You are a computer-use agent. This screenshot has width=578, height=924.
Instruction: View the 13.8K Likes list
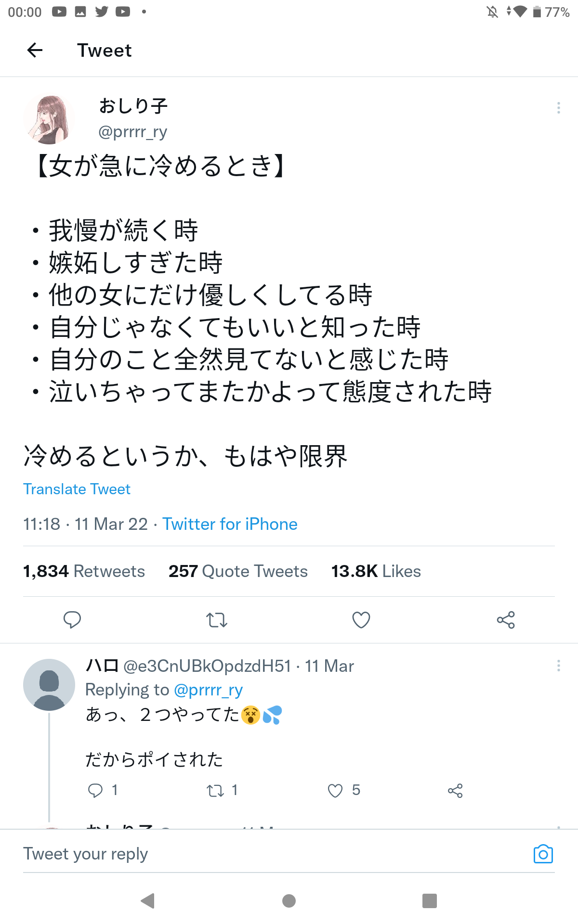(x=376, y=571)
